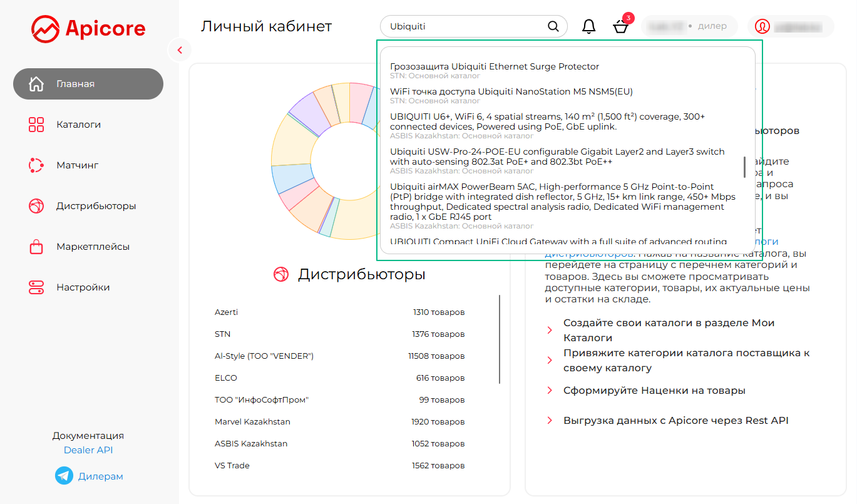
Task: Click the 11508 товаров count
Action: tap(436, 356)
